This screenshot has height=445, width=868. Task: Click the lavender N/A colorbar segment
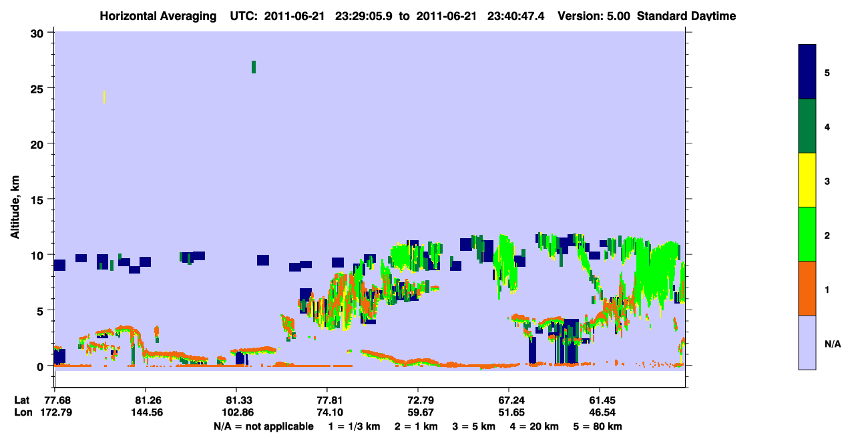pyautogui.click(x=807, y=342)
